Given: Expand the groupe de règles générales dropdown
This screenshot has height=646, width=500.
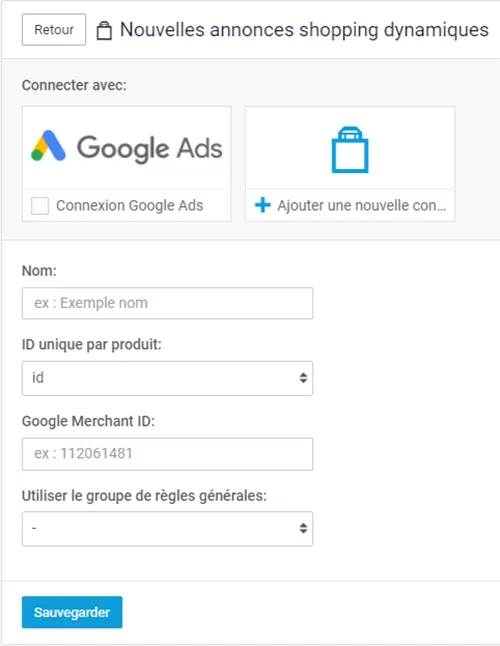Looking at the screenshot, I should click(x=167, y=529).
